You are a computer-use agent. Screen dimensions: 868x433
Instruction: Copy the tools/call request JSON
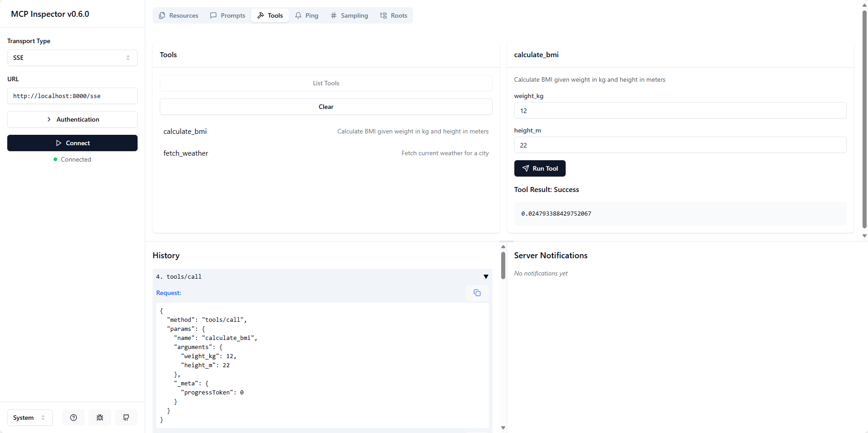coord(477,293)
